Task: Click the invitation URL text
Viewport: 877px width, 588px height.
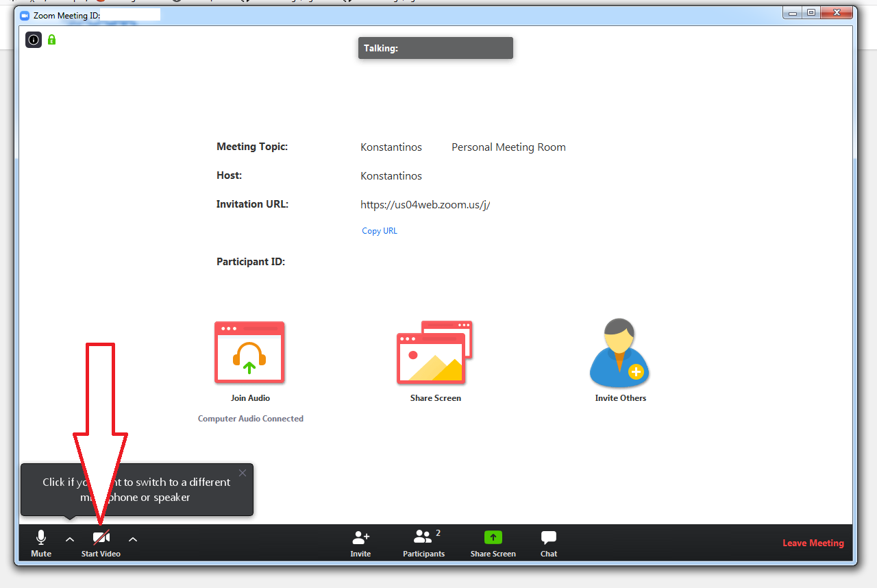Action: click(425, 204)
